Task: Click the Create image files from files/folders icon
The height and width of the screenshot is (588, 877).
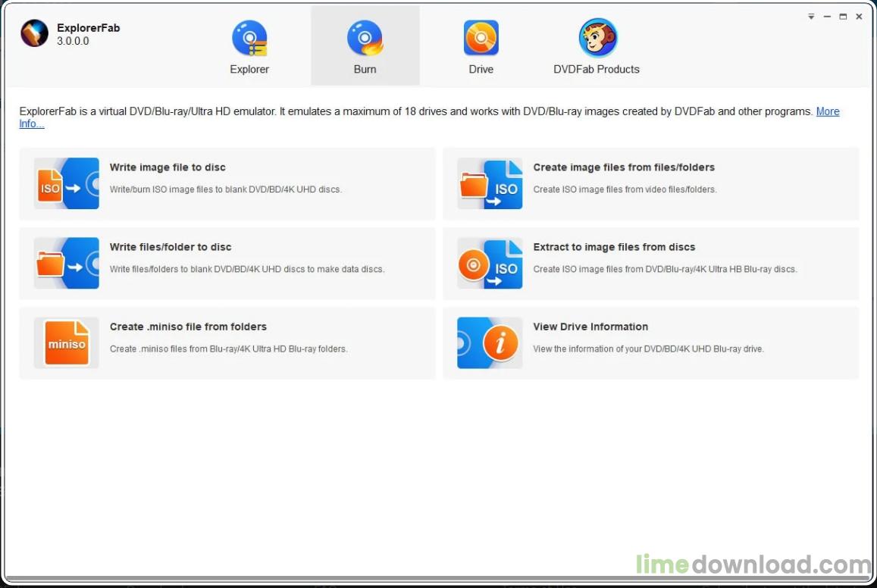Action: point(490,183)
